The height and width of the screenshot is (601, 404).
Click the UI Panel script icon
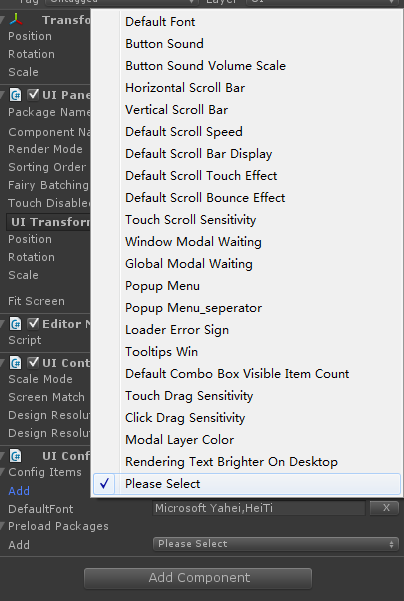tap(16, 95)
